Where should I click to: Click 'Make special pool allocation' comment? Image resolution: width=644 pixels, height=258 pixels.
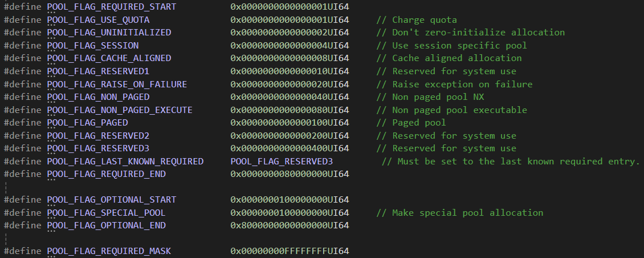(459, 213)
